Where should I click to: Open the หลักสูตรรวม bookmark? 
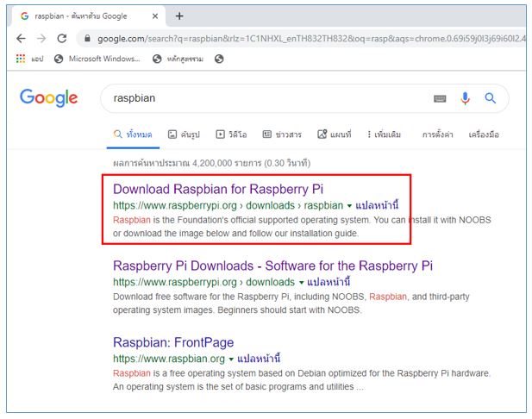178,59
